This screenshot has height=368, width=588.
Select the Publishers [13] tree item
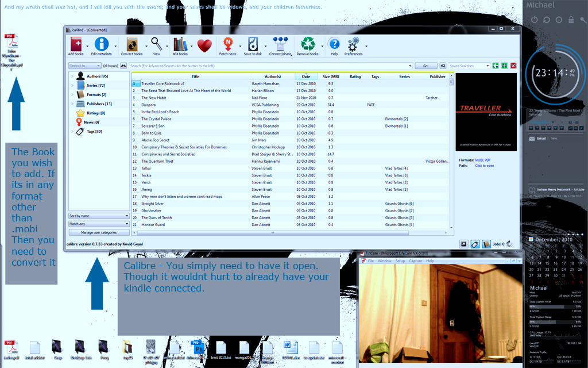pyautogui.click(x=99, y=103)
